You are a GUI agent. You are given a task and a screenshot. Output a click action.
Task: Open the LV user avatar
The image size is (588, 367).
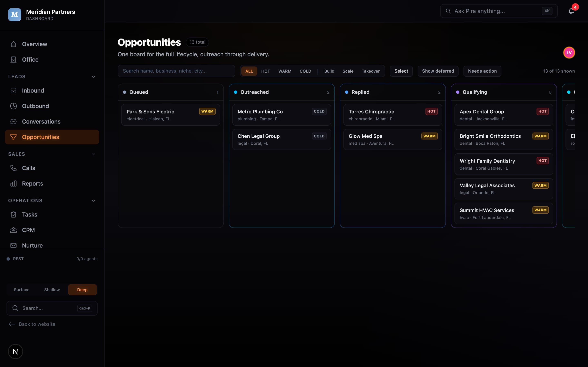[569, 53]
